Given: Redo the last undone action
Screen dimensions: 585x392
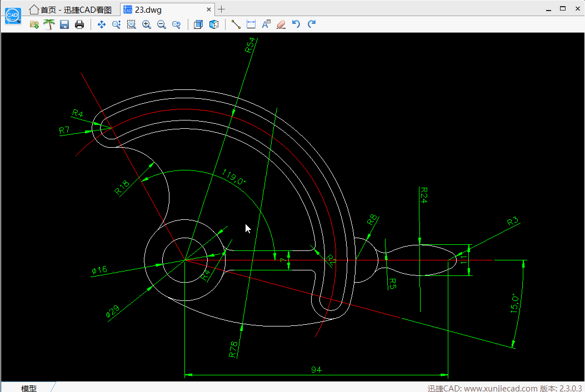Looking at the screenshot, I should coord(312,24).
